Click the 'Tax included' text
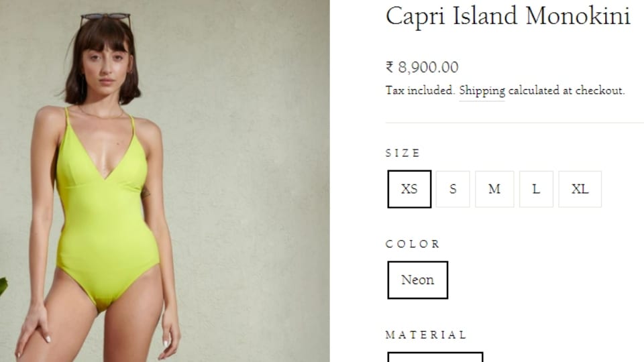 [420, 90]
